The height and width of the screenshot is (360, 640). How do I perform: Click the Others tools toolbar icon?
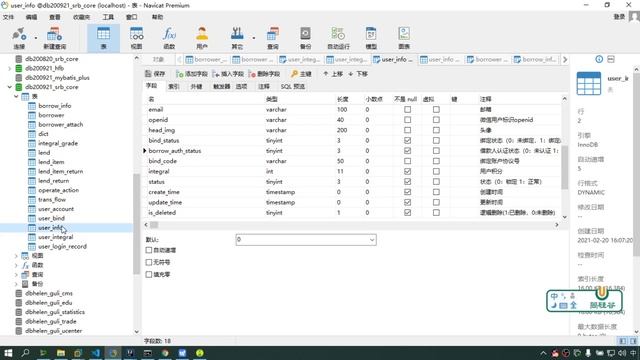(x=237, y=38)
